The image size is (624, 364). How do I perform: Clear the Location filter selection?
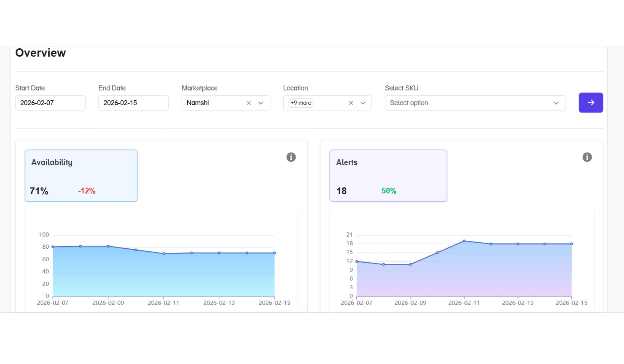(x=351, y=103)
